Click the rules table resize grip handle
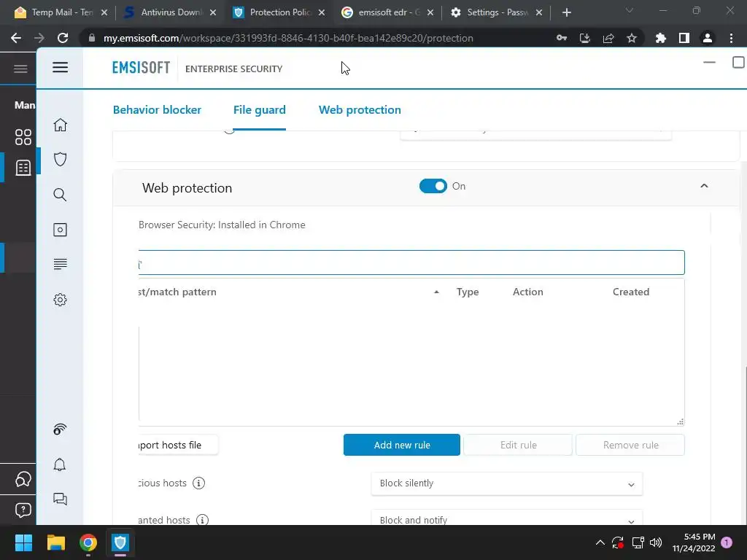 click(681, 421)
